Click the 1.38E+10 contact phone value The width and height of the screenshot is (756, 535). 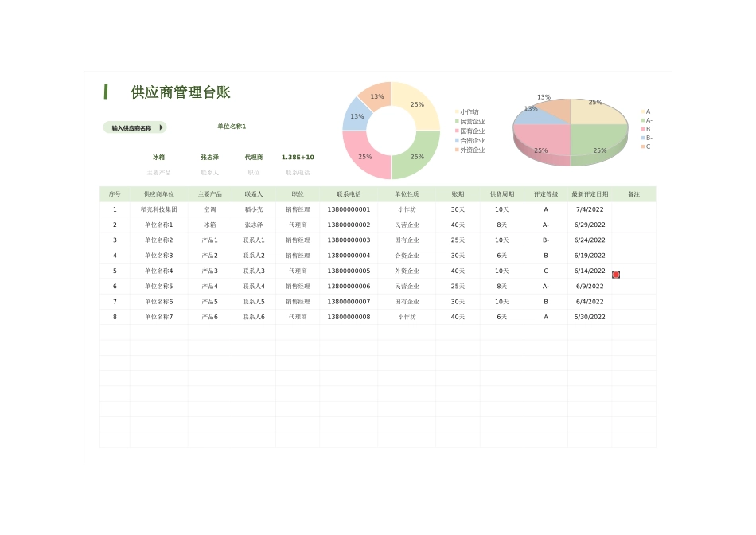click(298, 157)
